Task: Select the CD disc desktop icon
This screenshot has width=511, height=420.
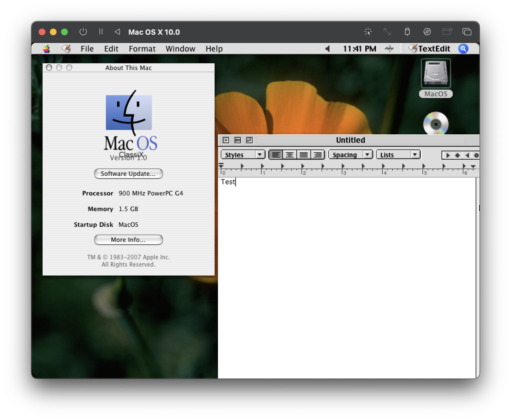Action: pos(436,123)
